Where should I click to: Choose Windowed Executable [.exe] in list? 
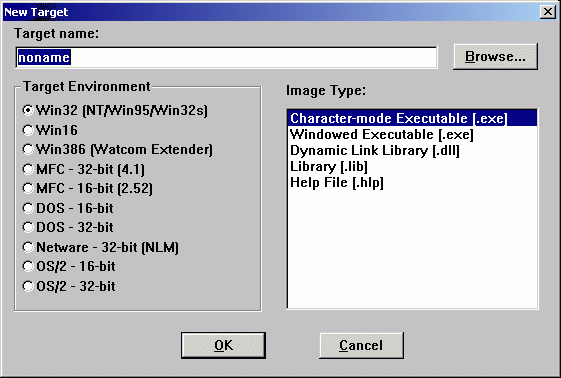412,134
